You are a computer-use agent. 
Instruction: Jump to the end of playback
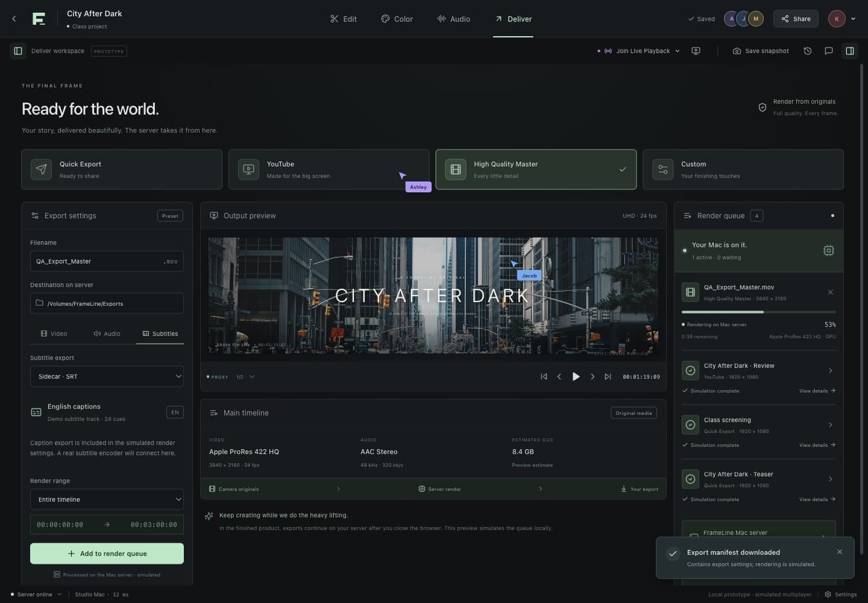[608, 376]
